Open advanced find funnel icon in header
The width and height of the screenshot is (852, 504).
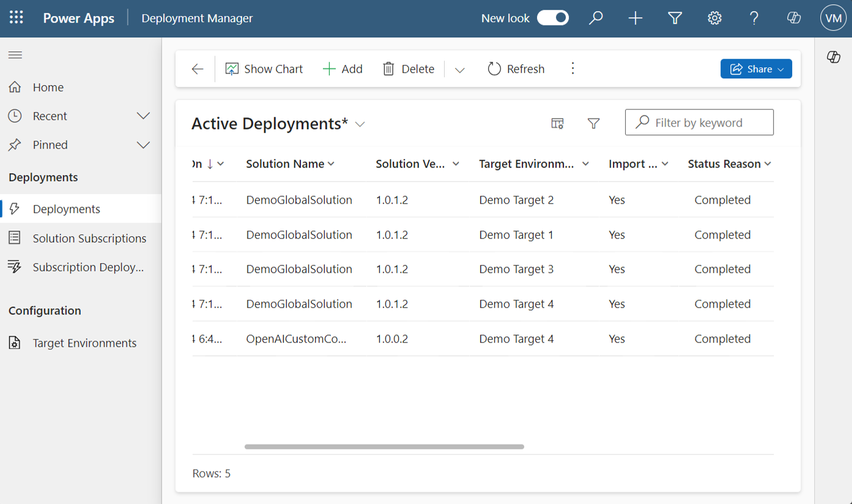click(x=675, y=18)
